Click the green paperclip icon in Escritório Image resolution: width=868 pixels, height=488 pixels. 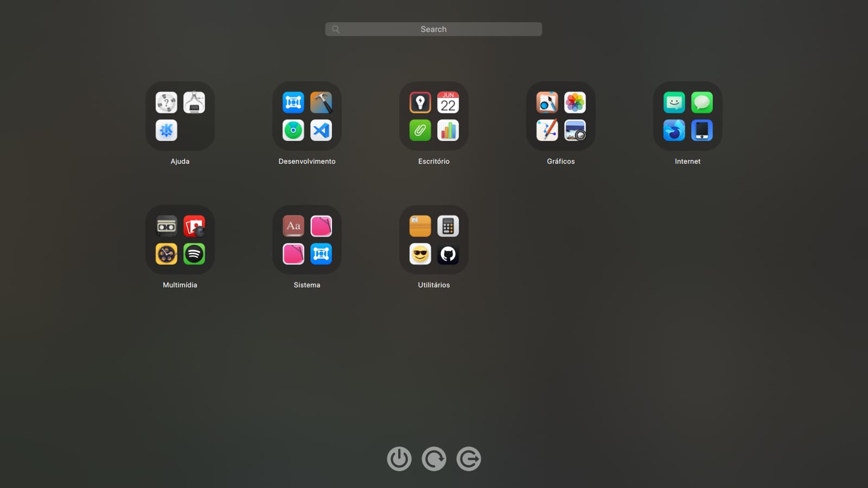pyautogui.click(x=420, y=130)
